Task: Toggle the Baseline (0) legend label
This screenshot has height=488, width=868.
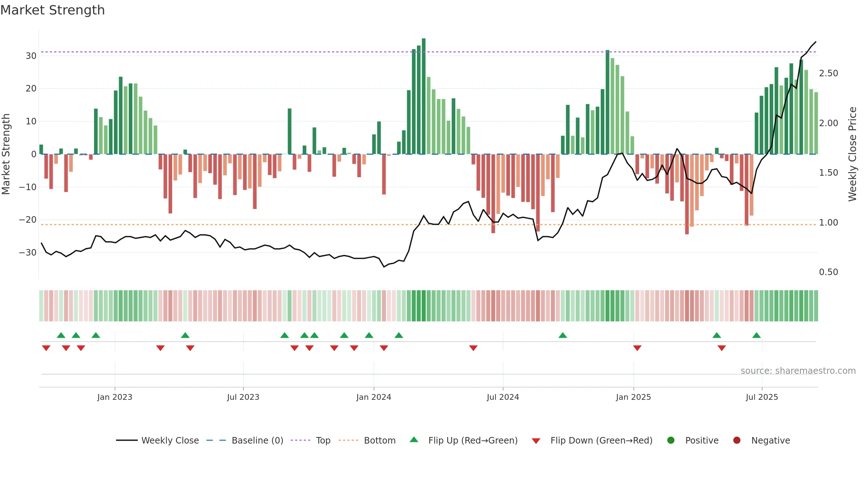Action: click(x=258, y=440)
